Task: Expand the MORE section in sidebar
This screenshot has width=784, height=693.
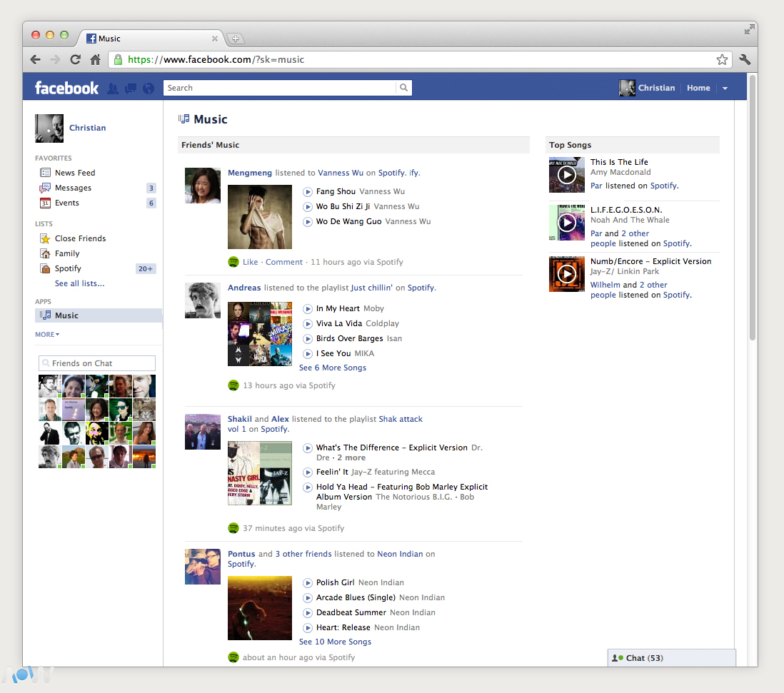Action: click(47, 334)
